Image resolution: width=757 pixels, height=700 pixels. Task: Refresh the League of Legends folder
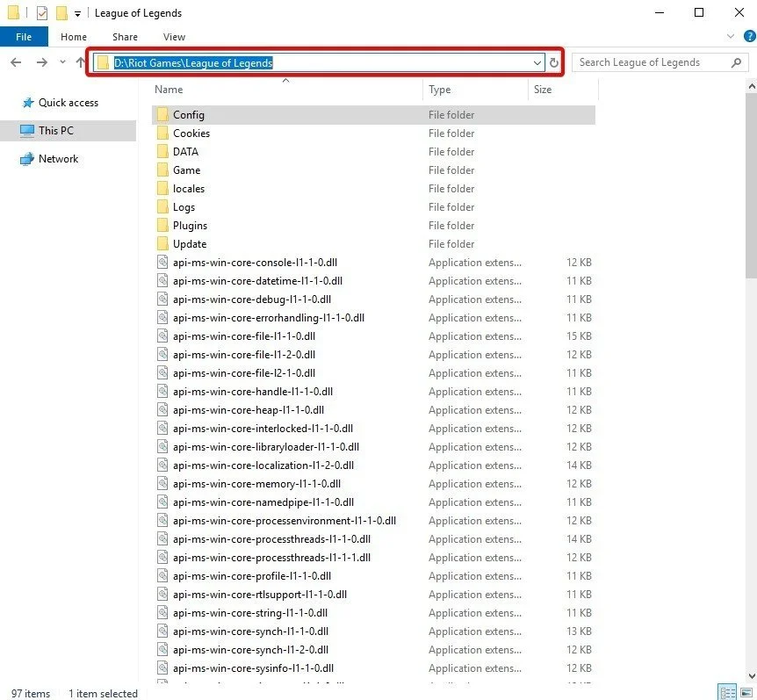coord(554,62)
